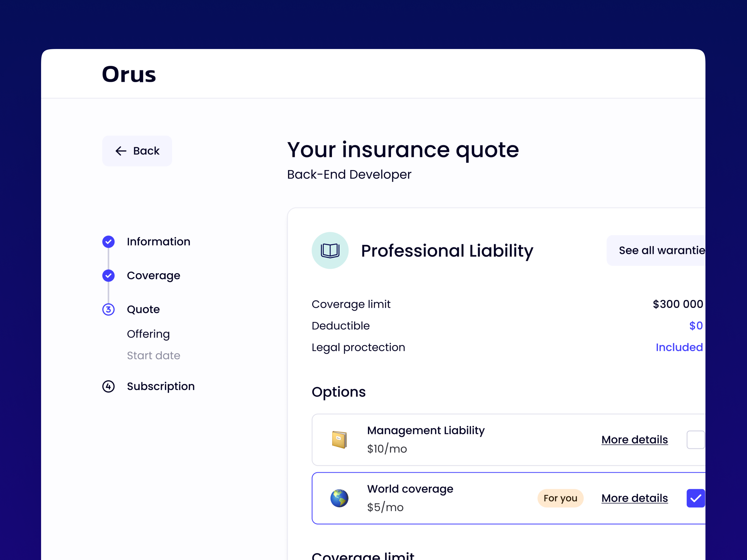Click the open book Professional Liability icon
This screenshot has width=747, height=560.
point(330,250)
